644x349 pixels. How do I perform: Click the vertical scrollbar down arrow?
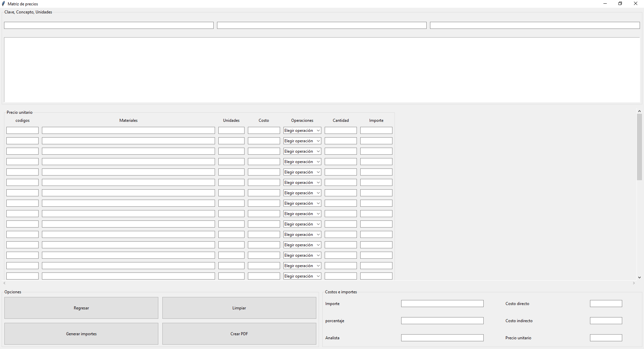tap(639, 278)
